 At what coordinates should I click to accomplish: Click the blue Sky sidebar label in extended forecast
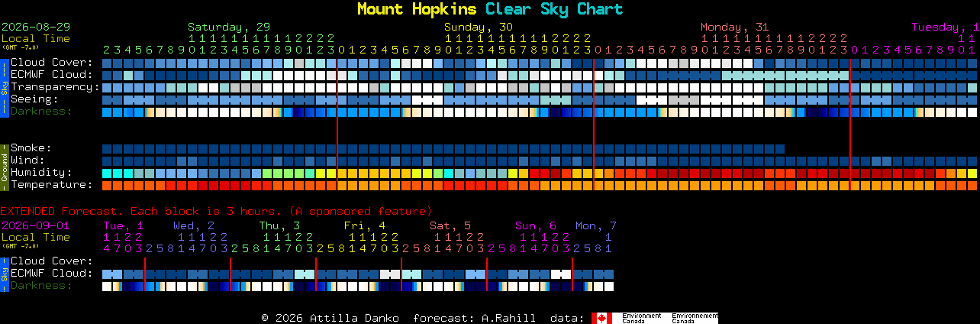tap(4, 274)
